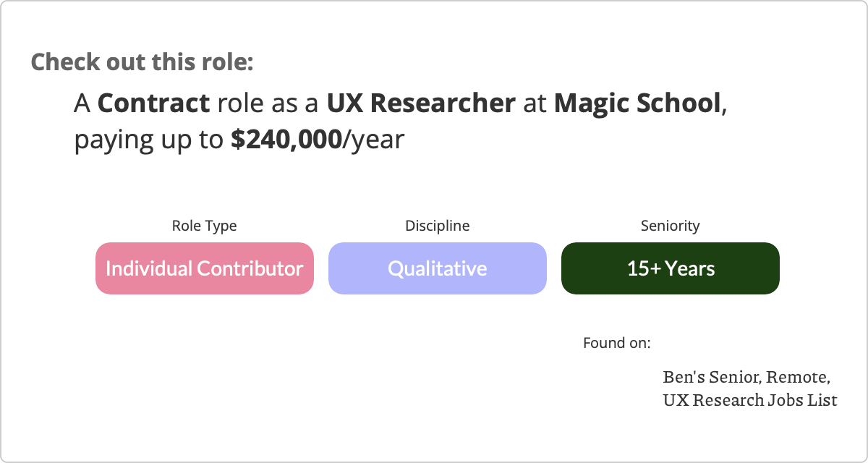Click the "role as a" phrase
Screen dimensions: 868x463
(x=268, y=103)
